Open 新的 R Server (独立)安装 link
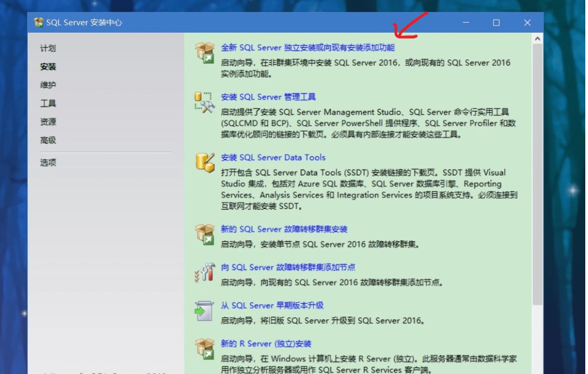 (x=266, y=344)
